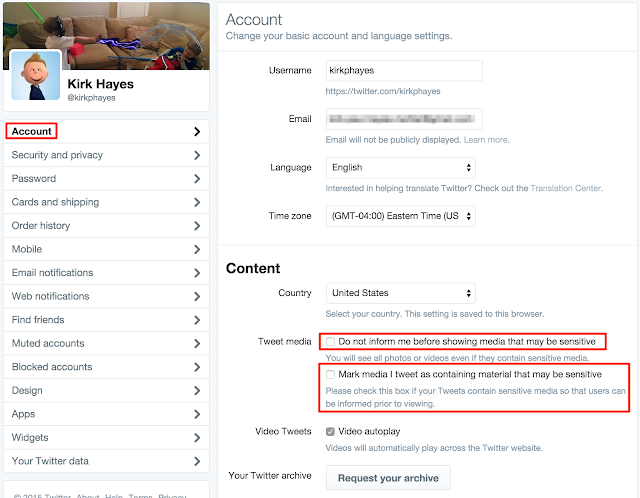The width and height of the screenshot is (640, 498).
Task: Click the chevron arrow beside Security and privacy
Action: coord(197,155)
